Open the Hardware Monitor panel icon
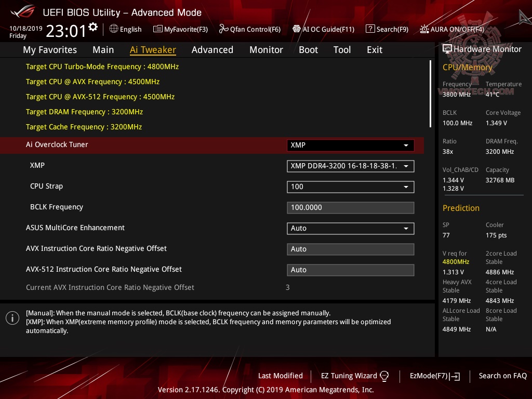 click(447, 48)
